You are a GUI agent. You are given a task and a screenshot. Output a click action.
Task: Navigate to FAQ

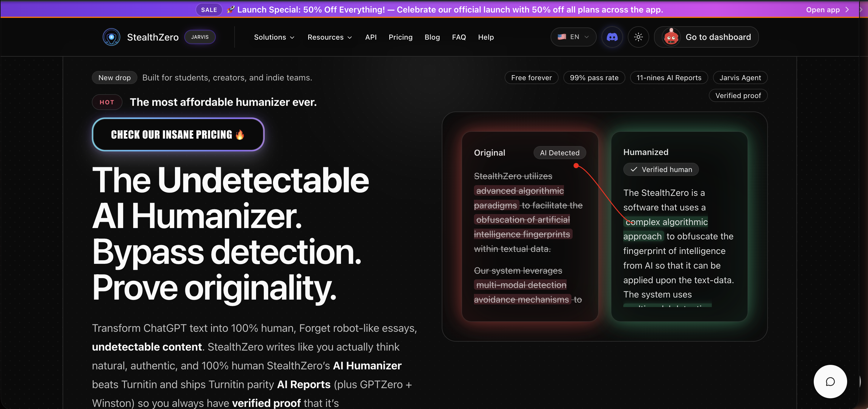point(459,37)
